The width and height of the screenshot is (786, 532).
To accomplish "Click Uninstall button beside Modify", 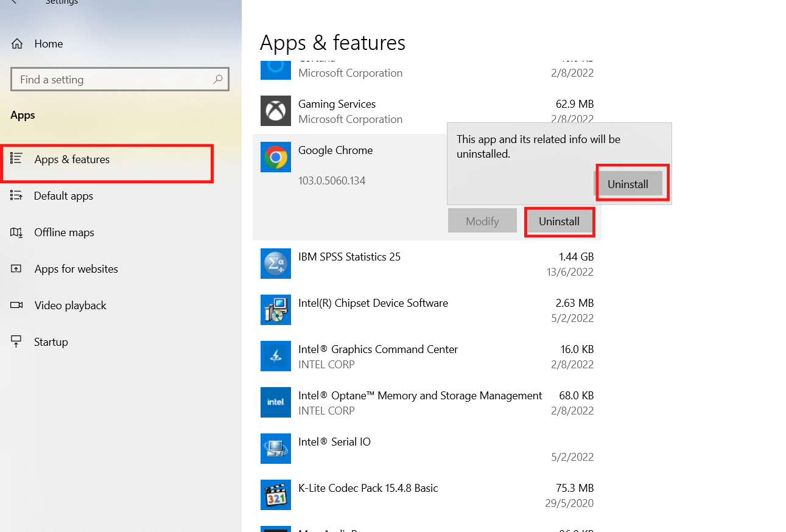I will (559, 222).
